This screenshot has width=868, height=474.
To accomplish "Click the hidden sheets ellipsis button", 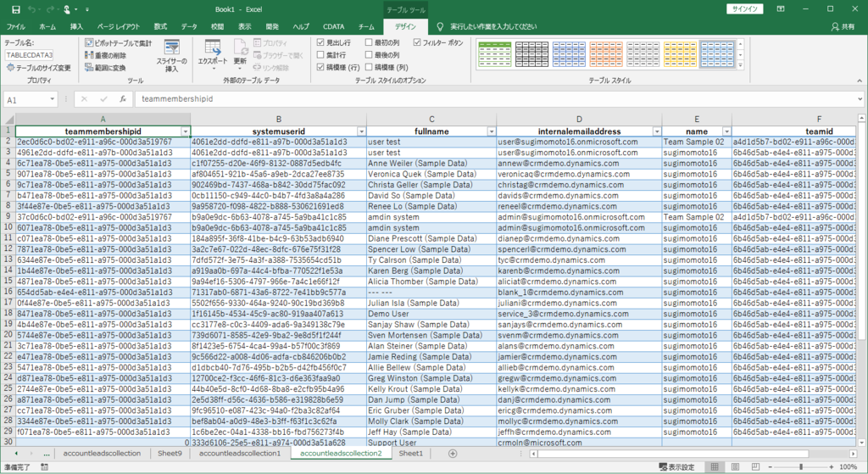I will 47,454.
